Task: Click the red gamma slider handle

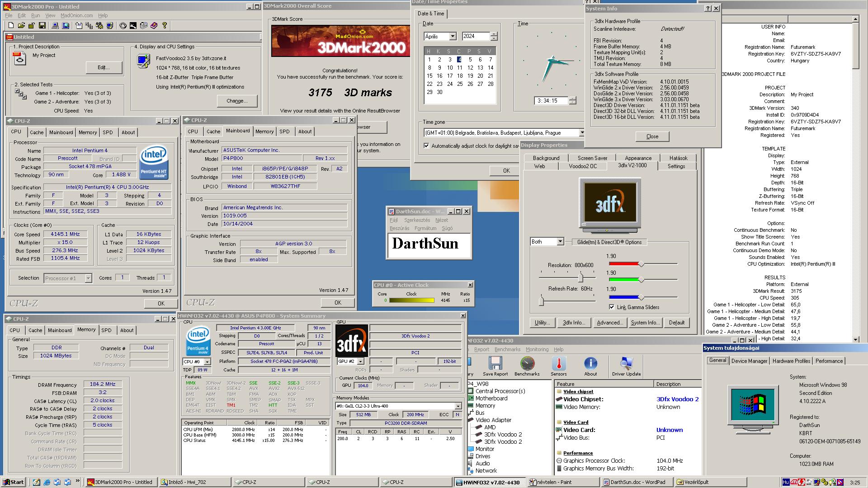Action: (641, 264)
